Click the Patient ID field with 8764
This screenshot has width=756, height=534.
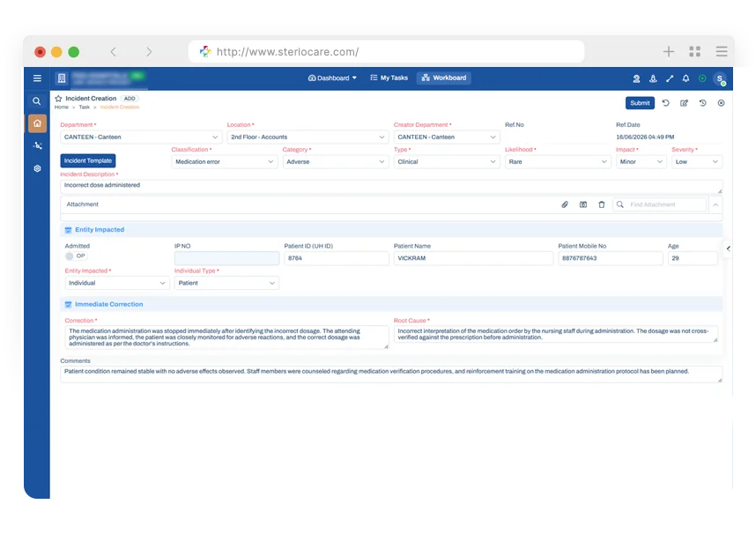pyautogui.click(x=336, y=258)
